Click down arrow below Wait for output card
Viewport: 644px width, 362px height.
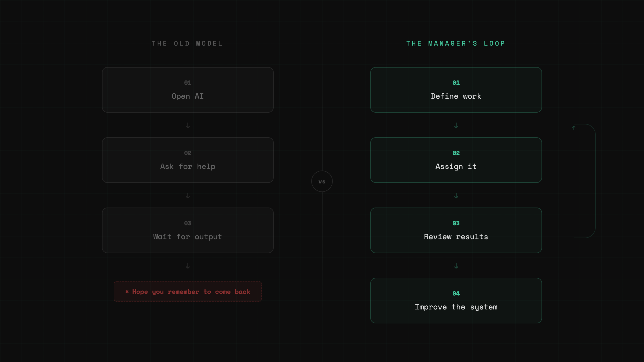click(188, 266)
